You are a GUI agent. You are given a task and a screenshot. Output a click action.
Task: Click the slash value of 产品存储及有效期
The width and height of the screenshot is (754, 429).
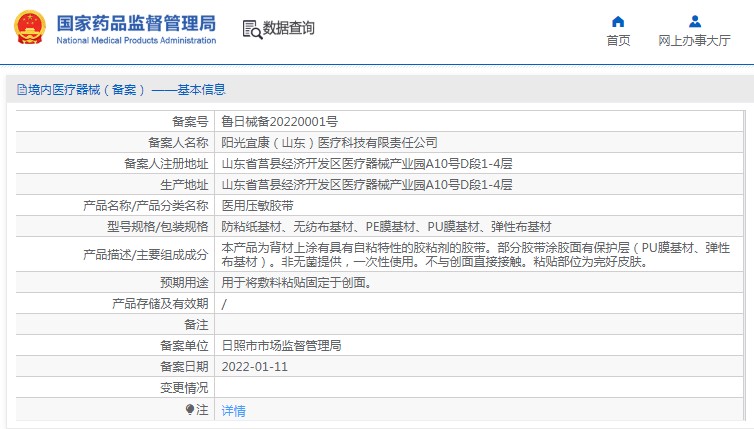point(224,304)
